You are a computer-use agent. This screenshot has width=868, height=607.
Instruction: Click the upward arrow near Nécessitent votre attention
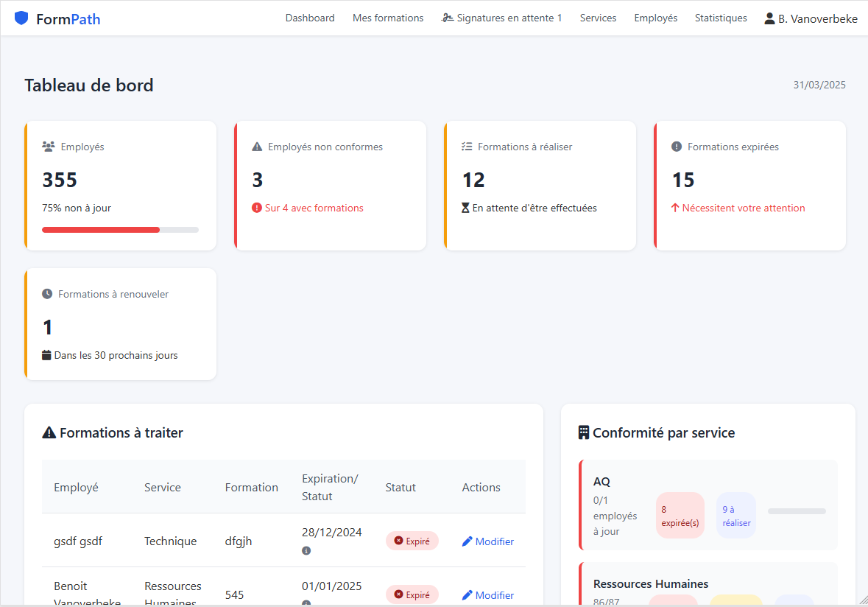[675, 208]
